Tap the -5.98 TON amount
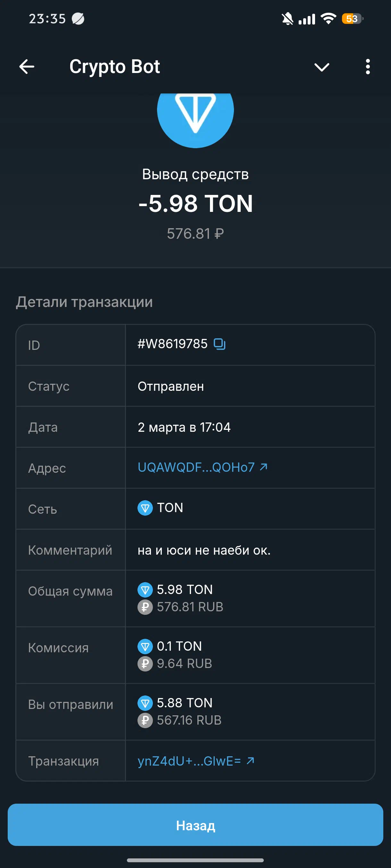 195,204
